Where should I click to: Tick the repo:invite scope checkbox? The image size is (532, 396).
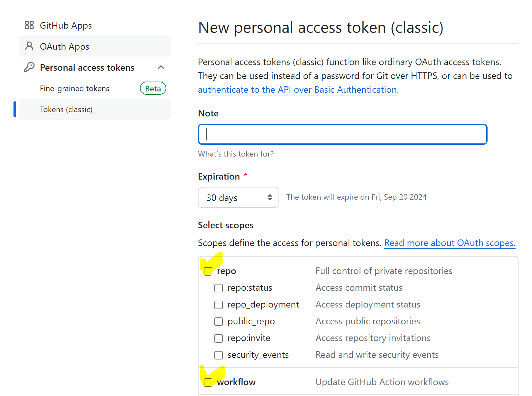point(219,338)
